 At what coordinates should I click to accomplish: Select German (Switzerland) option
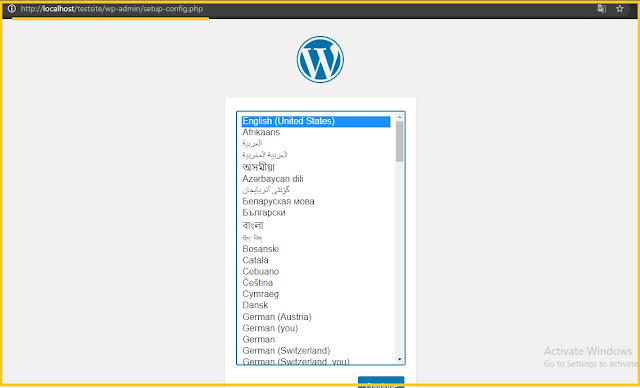pyautogui.click(x=286, y=350)
